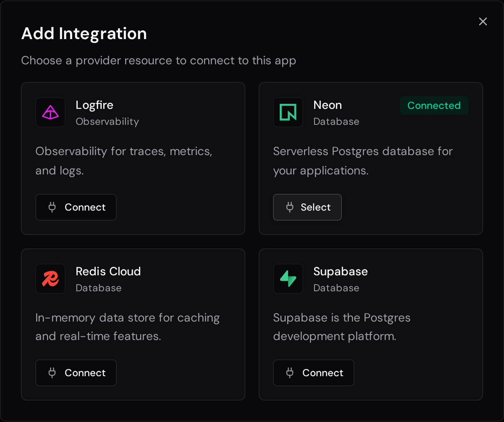The width and height of the screenshot is (504, 422).
Task: Click the Database label under Supabase
Action: 336,288
